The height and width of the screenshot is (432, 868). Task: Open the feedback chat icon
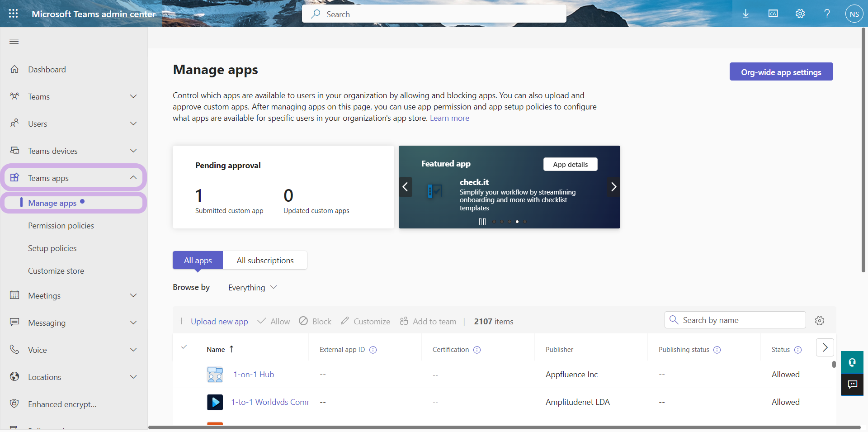[852, 385]
